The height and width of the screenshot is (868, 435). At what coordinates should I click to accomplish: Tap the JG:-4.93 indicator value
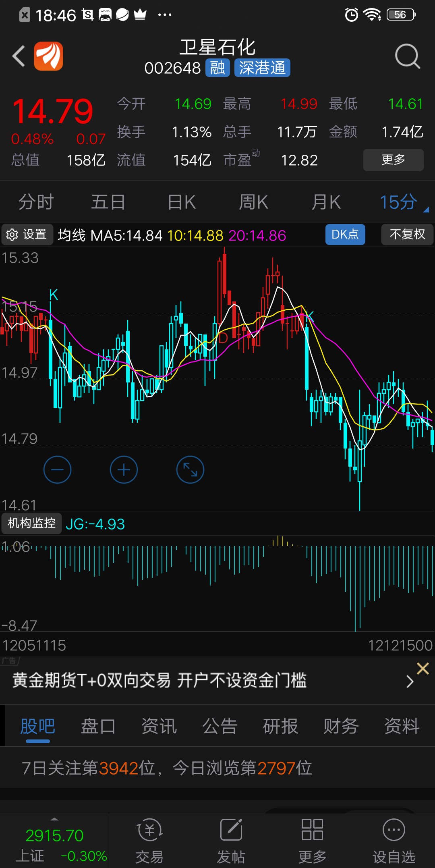[x=95, y=524]
